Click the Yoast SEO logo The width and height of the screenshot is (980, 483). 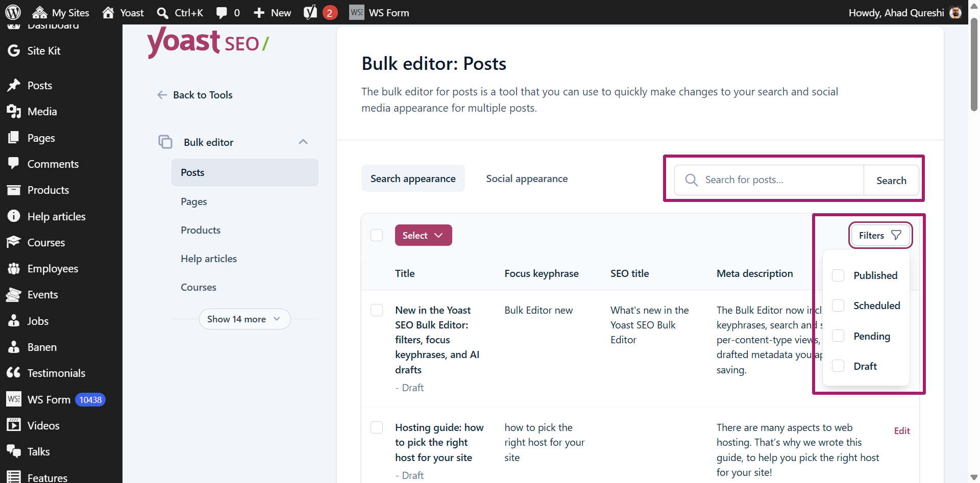[208, 42]
